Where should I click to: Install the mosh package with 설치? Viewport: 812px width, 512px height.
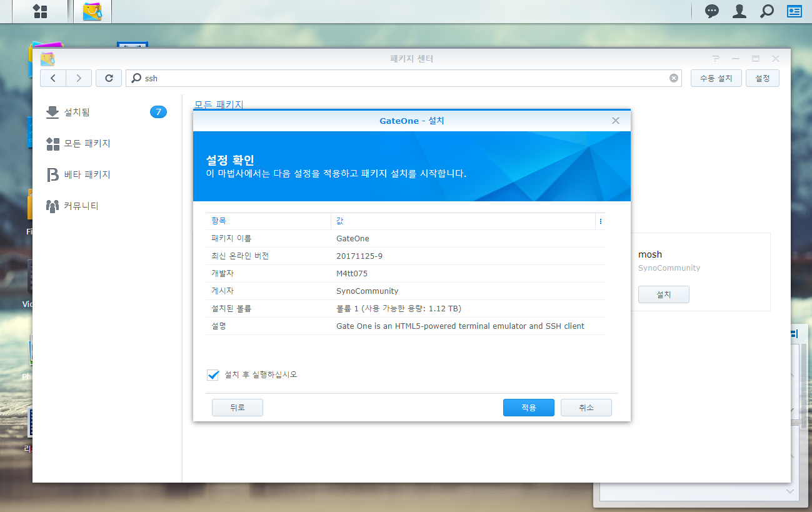coord(664,294)
